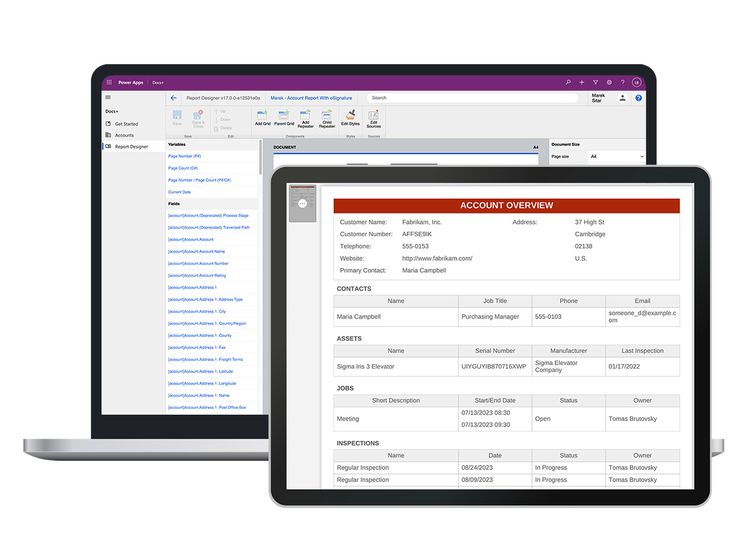Viewport: 747px width, 560px height.
Task: Select the Address 1: Fax field
Action: (x=197, y=348)
